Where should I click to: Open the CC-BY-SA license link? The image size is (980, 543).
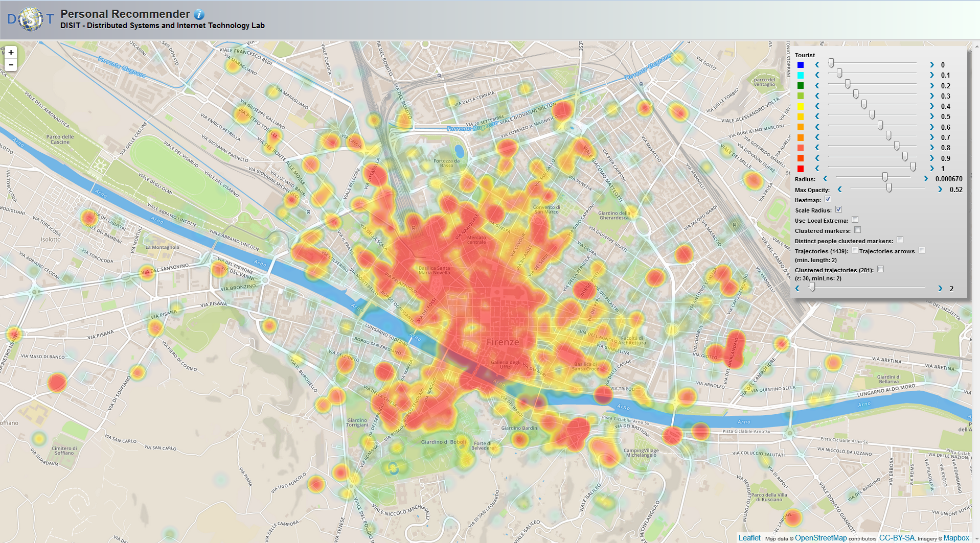897,538
